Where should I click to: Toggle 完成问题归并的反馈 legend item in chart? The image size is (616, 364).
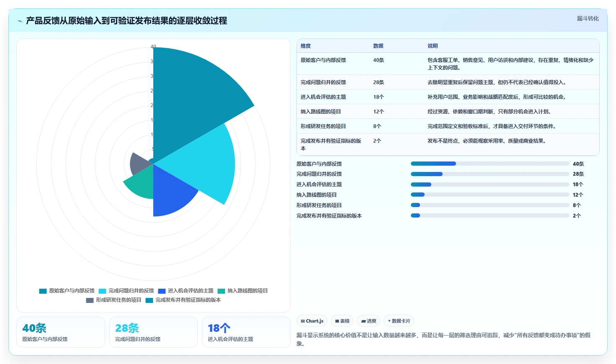(x=126, y=291)
